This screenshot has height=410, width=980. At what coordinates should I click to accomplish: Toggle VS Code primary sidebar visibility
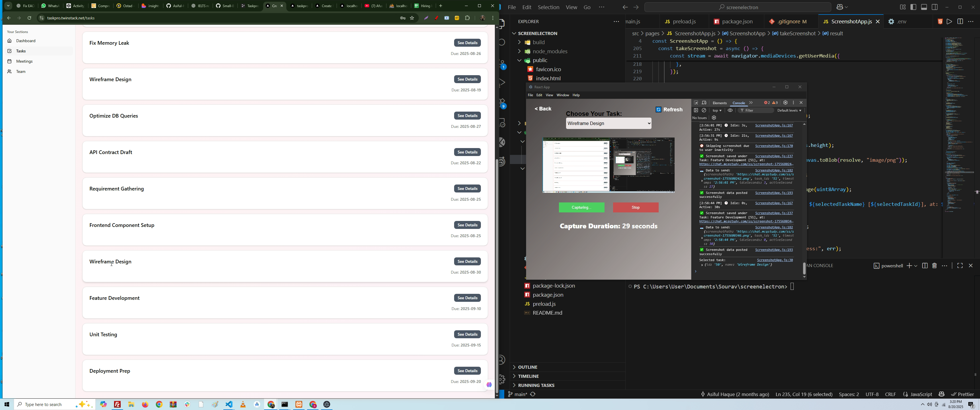[x=913, y=7]
